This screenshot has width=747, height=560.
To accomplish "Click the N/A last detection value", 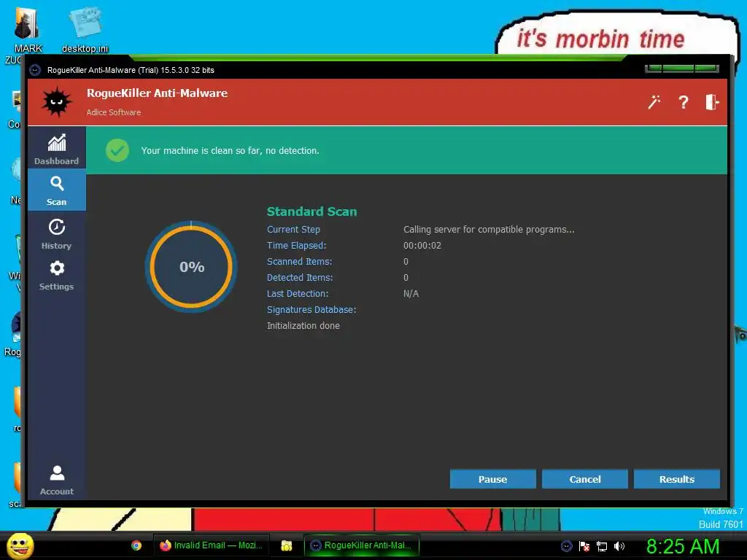I will pyautogui.click(x=411, y=294).
